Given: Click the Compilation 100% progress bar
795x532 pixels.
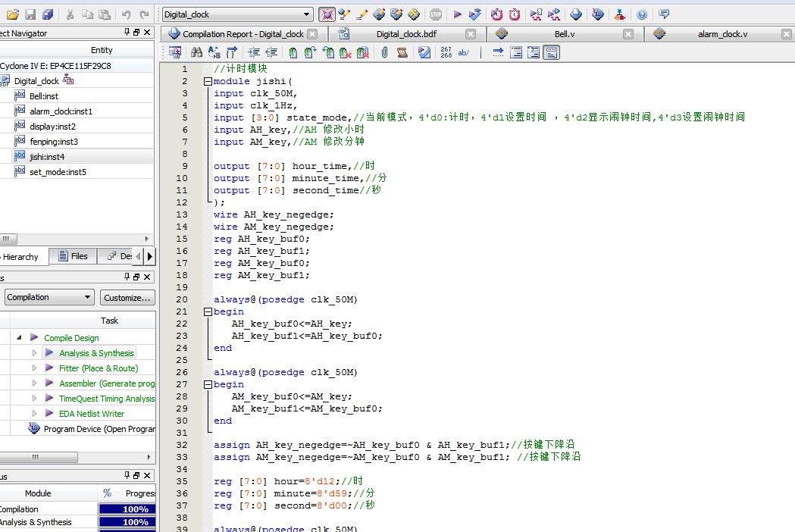Looking at the screenshot, I should [135, 509].
